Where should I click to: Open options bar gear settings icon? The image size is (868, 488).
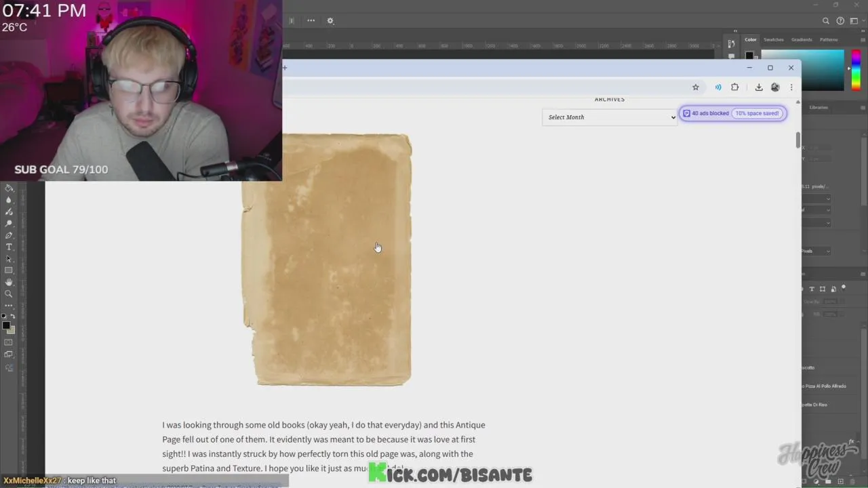tap(330, 20)
